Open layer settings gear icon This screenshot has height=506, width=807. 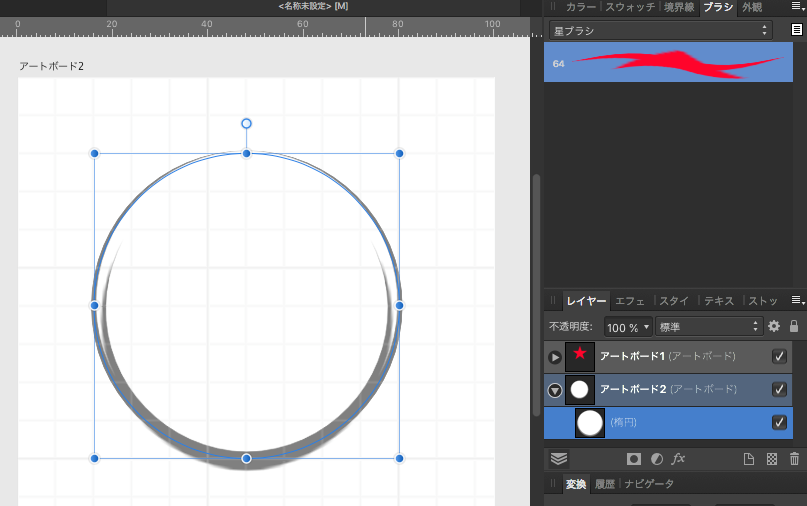(773, 326)
